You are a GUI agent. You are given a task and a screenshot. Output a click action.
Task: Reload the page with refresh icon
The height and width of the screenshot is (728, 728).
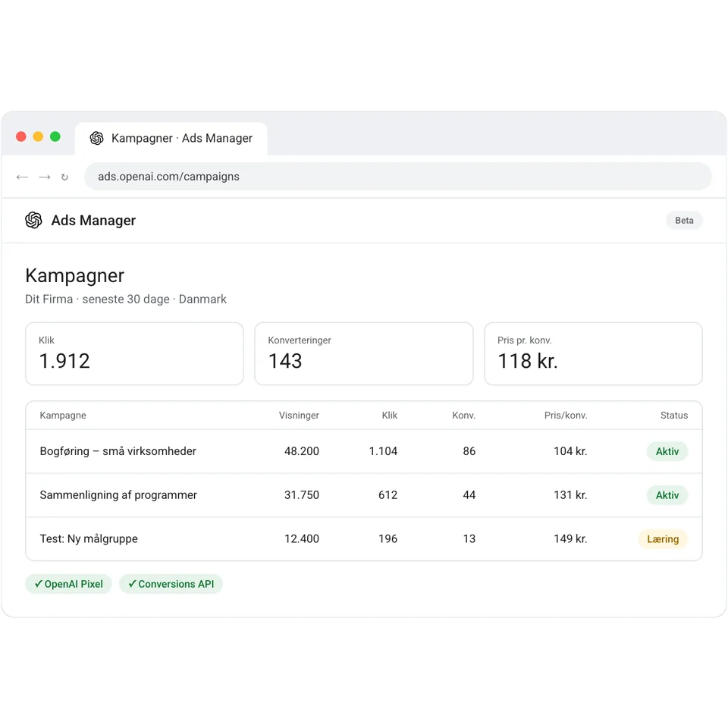point(64,177)
